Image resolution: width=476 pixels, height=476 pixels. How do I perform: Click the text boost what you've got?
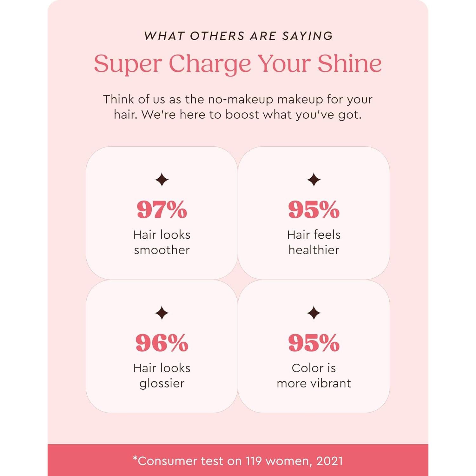(293, 115)
